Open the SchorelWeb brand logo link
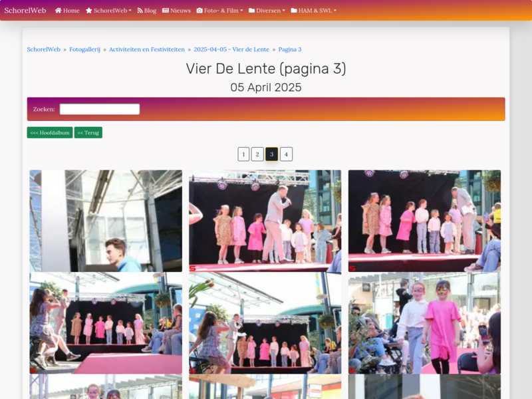Screen dimensions: 532x399 [x=25, y=11]
